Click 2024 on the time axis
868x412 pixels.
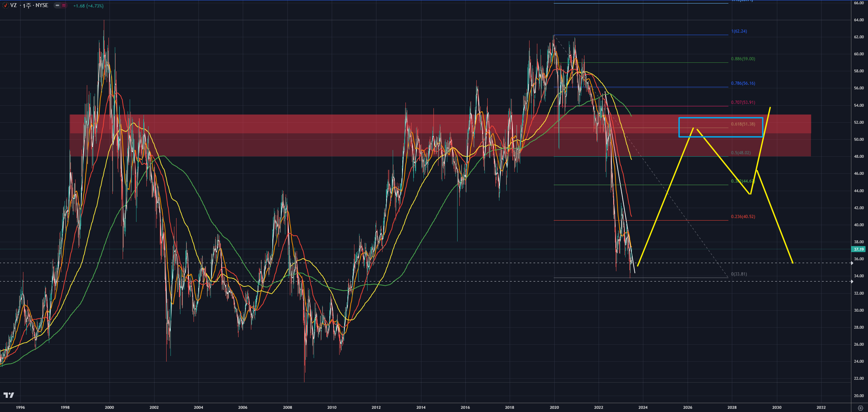click(643, 407)
